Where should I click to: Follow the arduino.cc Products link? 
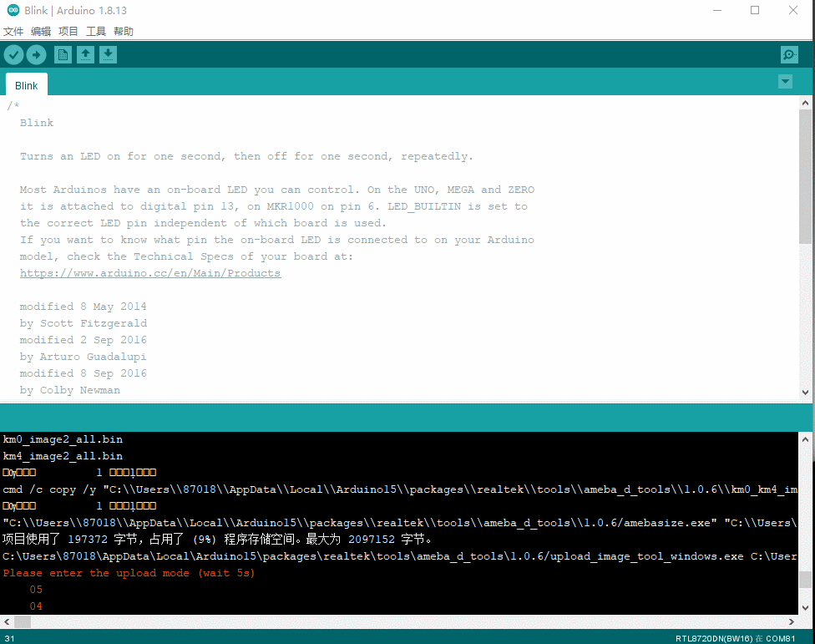[150, 273]
